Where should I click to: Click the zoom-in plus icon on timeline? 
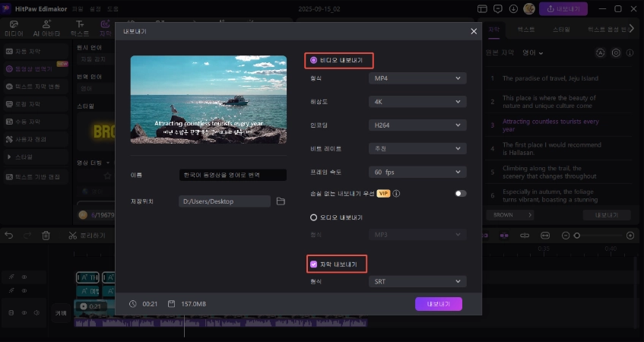pyautogui.click(x=630, y=236)
